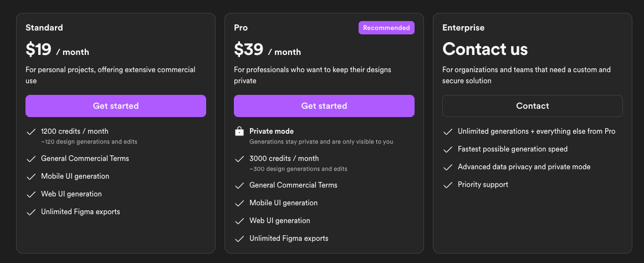The image size is (644, 263).
Task: Click General Commercial Terms in Pro plan
Action: click(293, 185)
